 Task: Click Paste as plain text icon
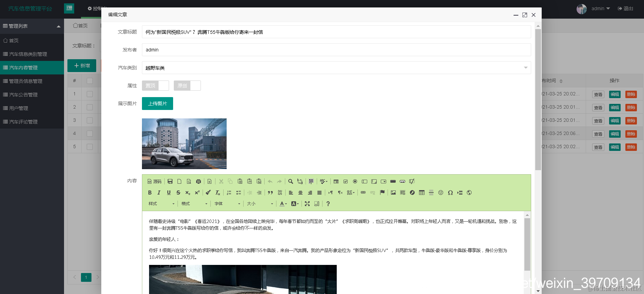[250, 182]
